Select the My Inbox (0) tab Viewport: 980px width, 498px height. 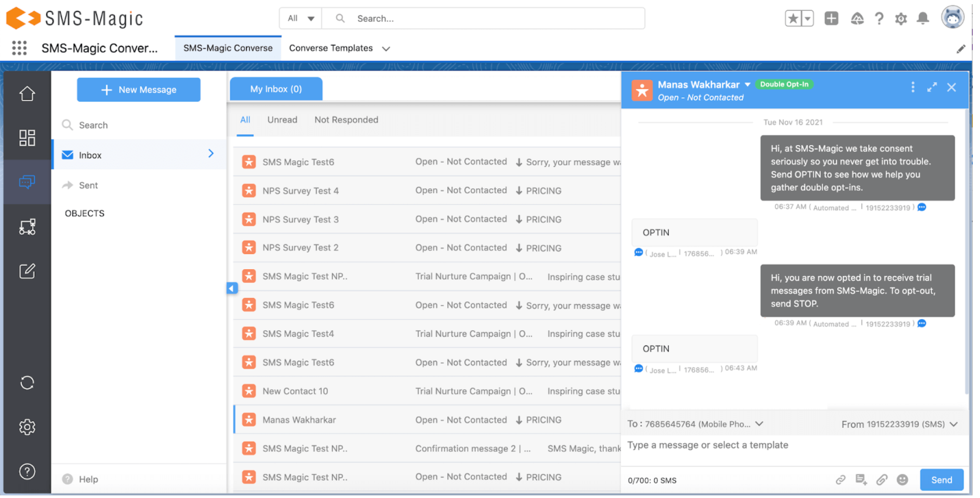(276, 89)
